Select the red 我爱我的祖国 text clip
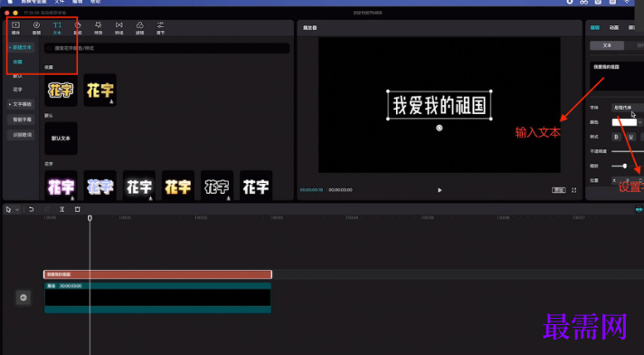Screen dimensions: 644x355 (157, 274)
